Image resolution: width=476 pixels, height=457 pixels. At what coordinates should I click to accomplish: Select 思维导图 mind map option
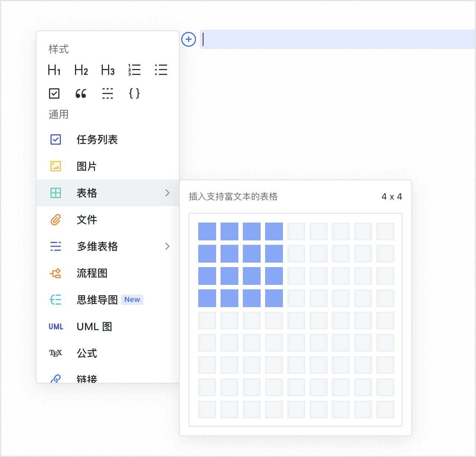tap(97, 300)
